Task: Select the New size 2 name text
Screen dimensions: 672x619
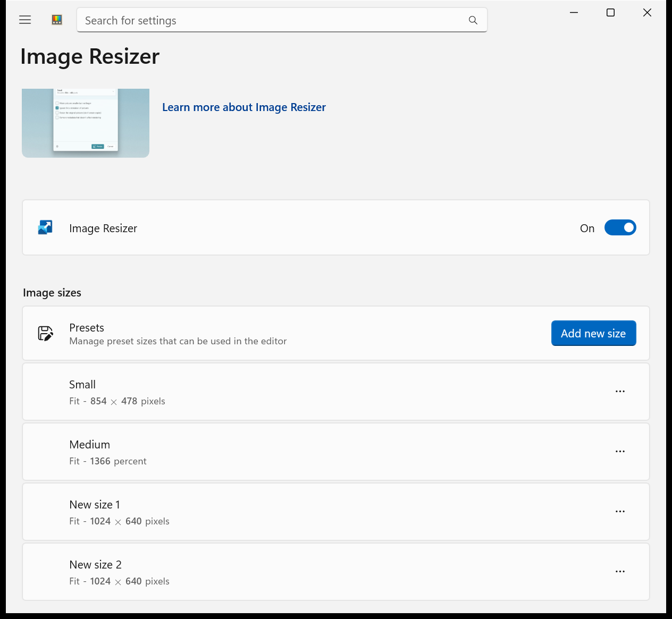Action: pyautogui.click(x=96, y=565)
